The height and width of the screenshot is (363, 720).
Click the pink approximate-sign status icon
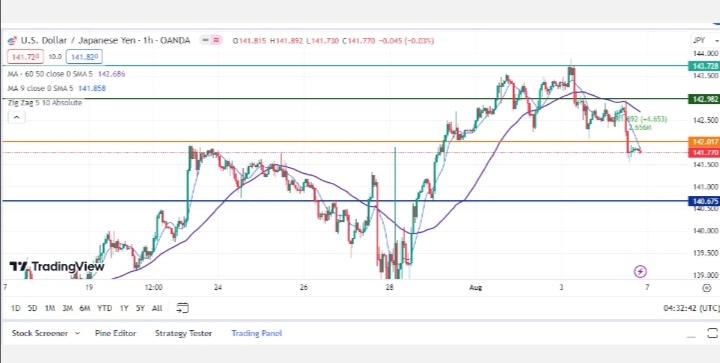tap(216, 40)
